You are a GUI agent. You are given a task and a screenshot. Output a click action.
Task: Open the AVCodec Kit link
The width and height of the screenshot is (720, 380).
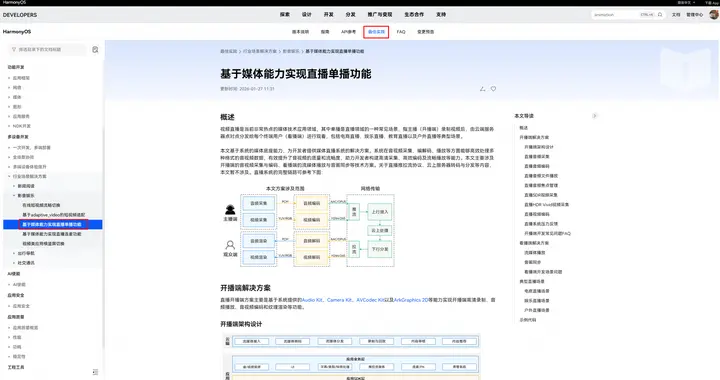pos(370,300)
